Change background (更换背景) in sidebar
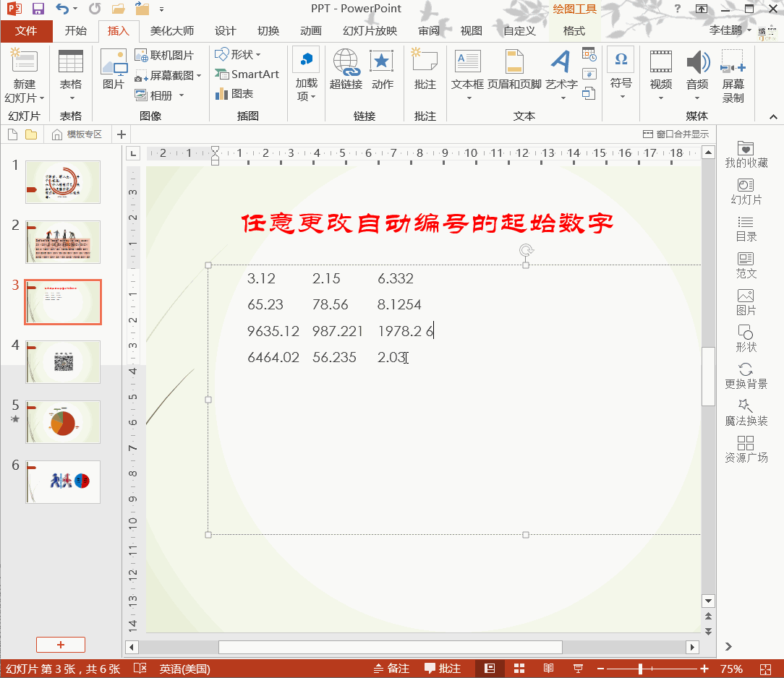Viewport: 784px width, 678px height. (746, 376)
